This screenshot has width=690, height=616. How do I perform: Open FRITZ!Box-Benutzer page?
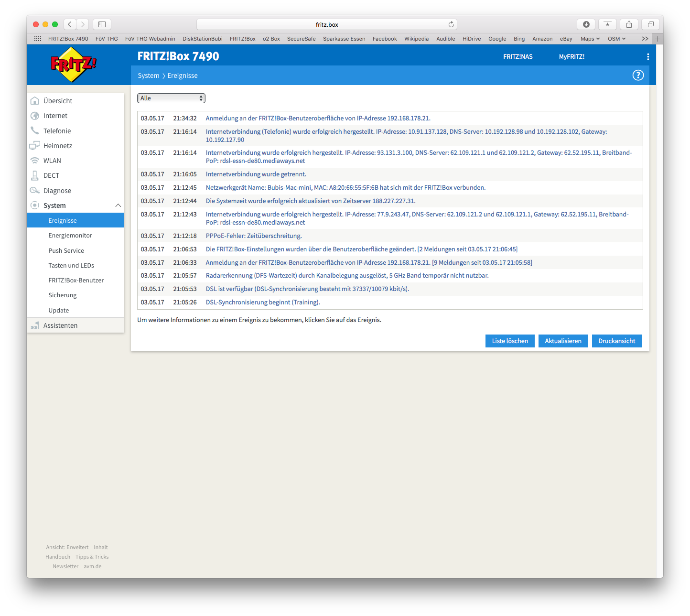(76, 280)
